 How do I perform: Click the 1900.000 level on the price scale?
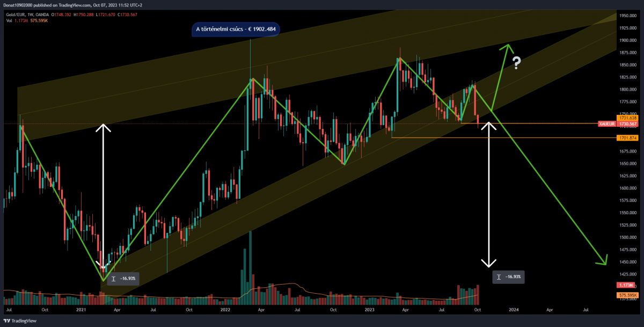click(627, 40)
